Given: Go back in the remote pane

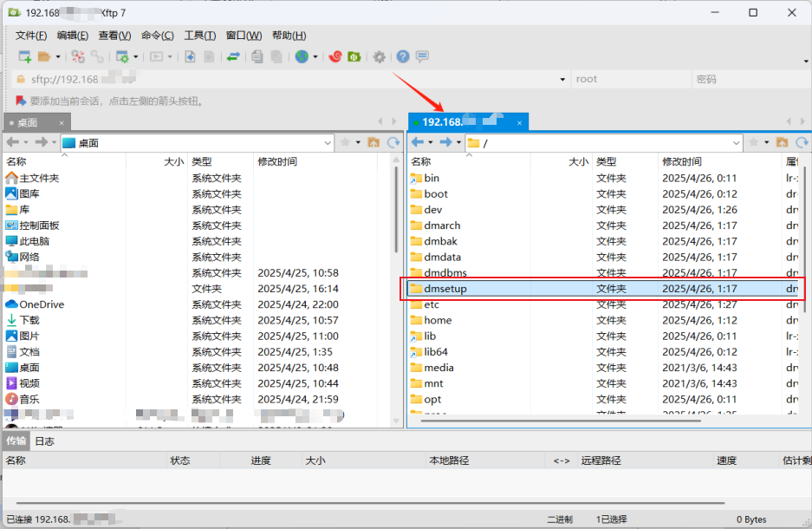Looking at the screenshot, I should pos(419,142).
